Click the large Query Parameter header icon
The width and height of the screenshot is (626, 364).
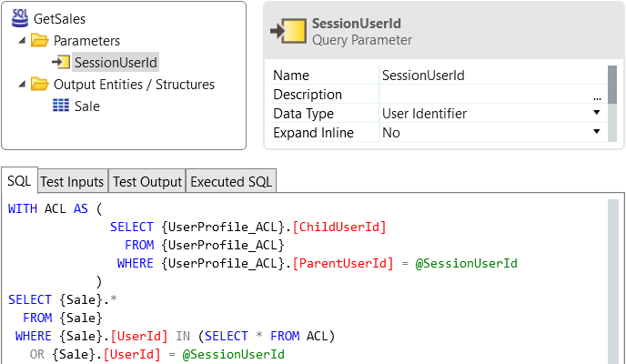click(x=288, y=31)
